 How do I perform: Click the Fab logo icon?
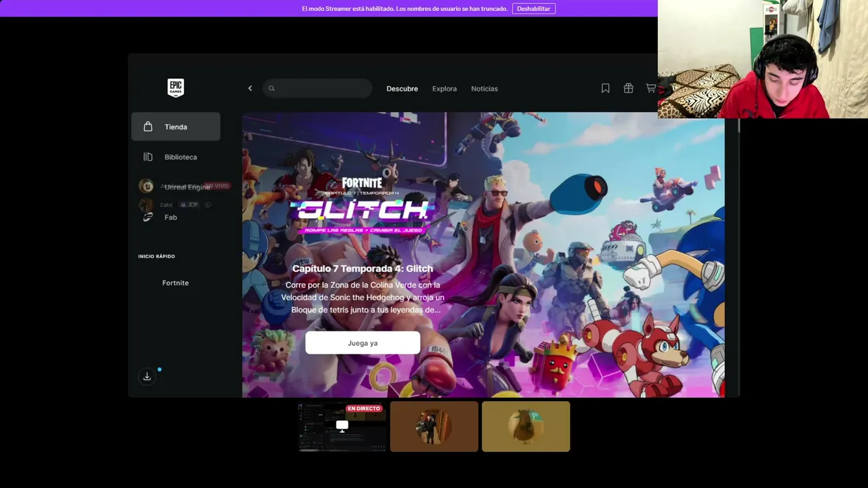(x=148, y=217)
